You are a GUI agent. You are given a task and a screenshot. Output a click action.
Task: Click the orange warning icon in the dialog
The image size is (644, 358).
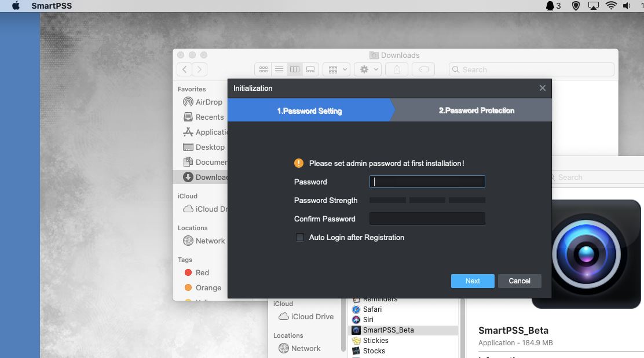(x=299, y=163)
